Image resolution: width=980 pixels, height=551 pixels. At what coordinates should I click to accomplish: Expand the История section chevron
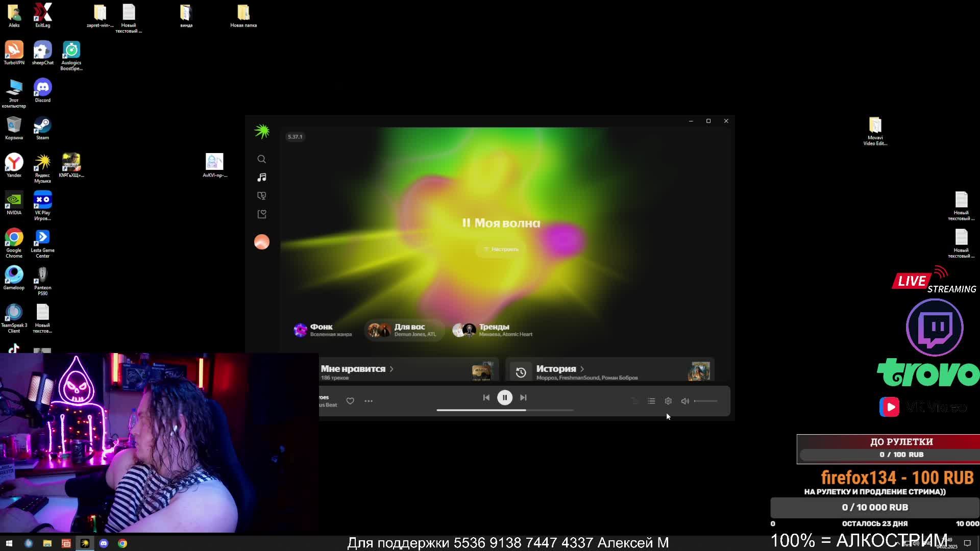coord(582,369)
